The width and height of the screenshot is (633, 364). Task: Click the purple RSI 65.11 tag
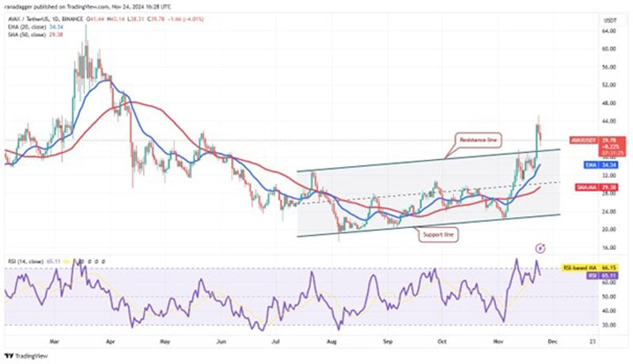click(x=602, y=275)
